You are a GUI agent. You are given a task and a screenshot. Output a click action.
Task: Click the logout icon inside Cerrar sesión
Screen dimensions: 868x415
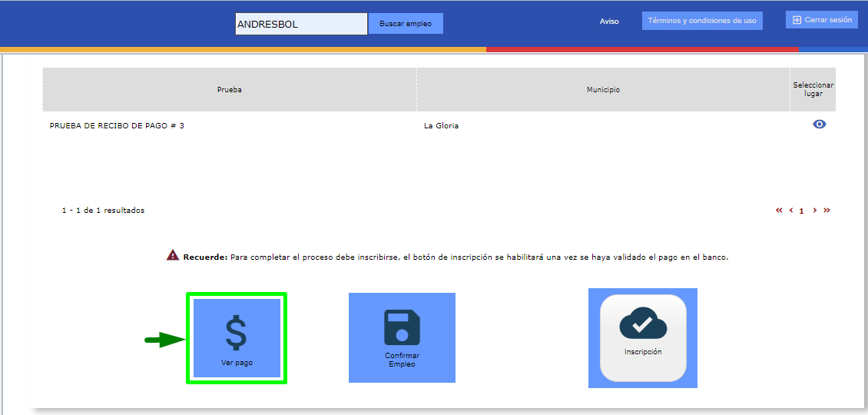[797, 20]
